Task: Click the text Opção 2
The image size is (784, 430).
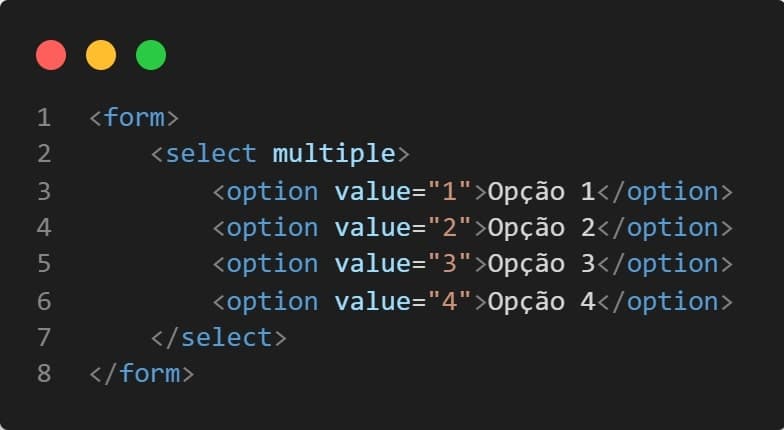Action: (x=542, y=228)
